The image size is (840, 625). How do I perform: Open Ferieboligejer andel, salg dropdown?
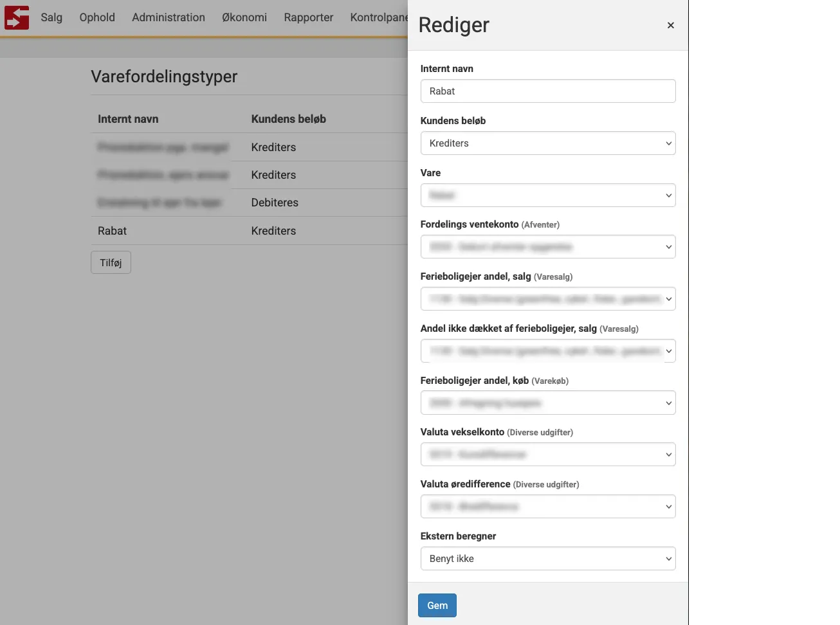547,299
